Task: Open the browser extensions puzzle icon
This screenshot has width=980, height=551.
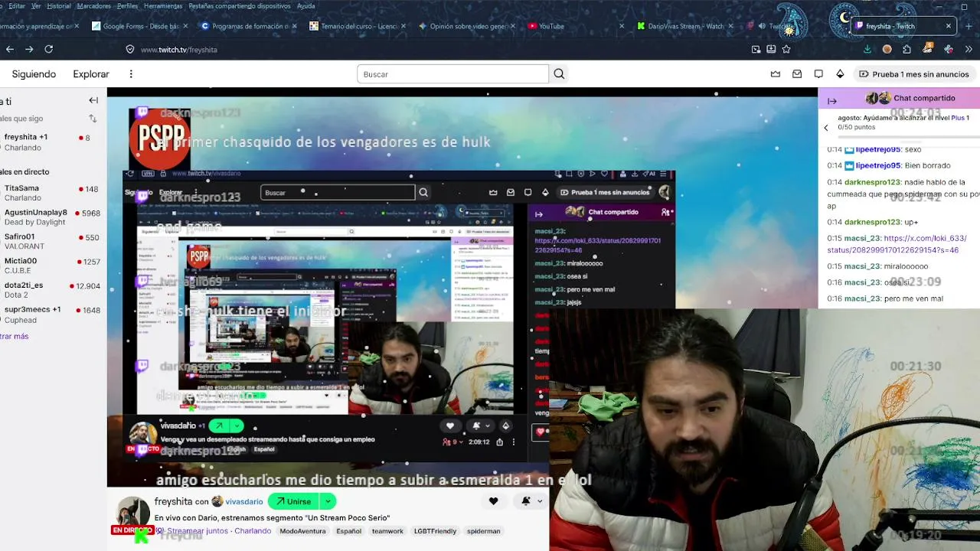Action: (906, 49)
